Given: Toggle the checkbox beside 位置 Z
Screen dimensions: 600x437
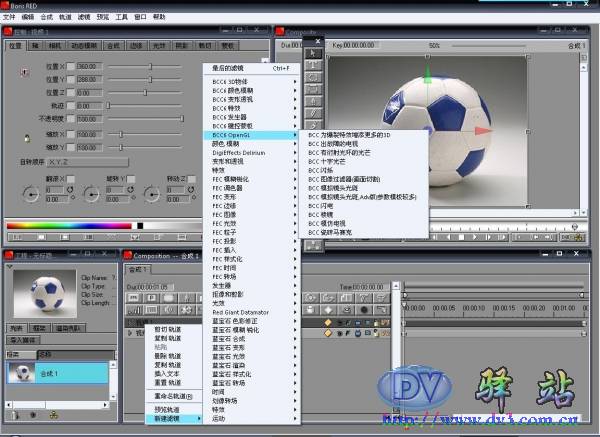Looking at the screenshot, I should [71, 93].
